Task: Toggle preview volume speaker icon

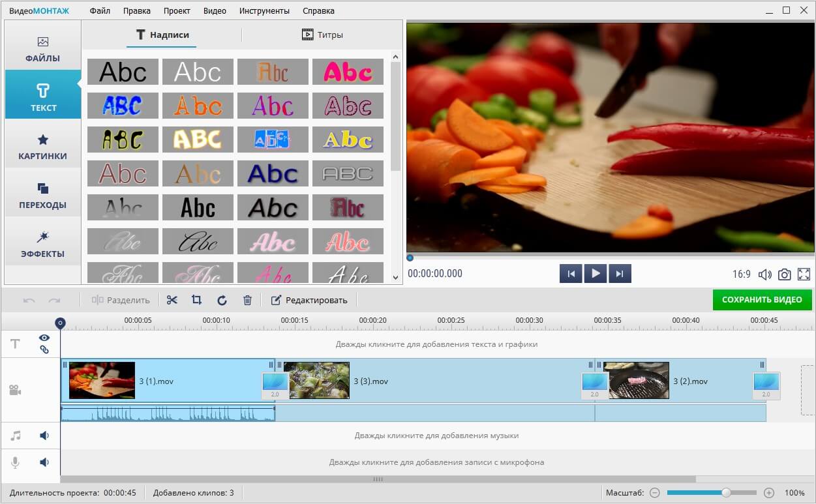Action: pos(764,274)
